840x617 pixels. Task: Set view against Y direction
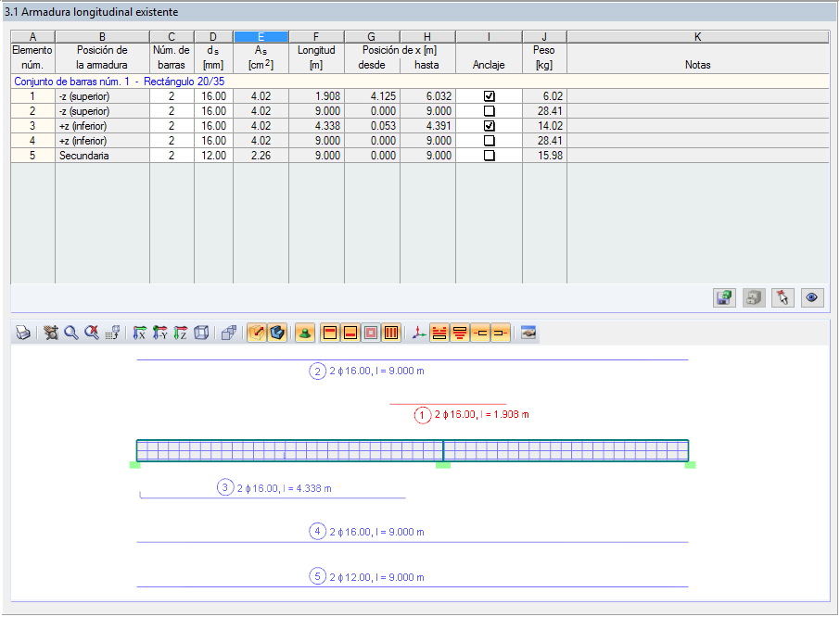tap(160, 333)
